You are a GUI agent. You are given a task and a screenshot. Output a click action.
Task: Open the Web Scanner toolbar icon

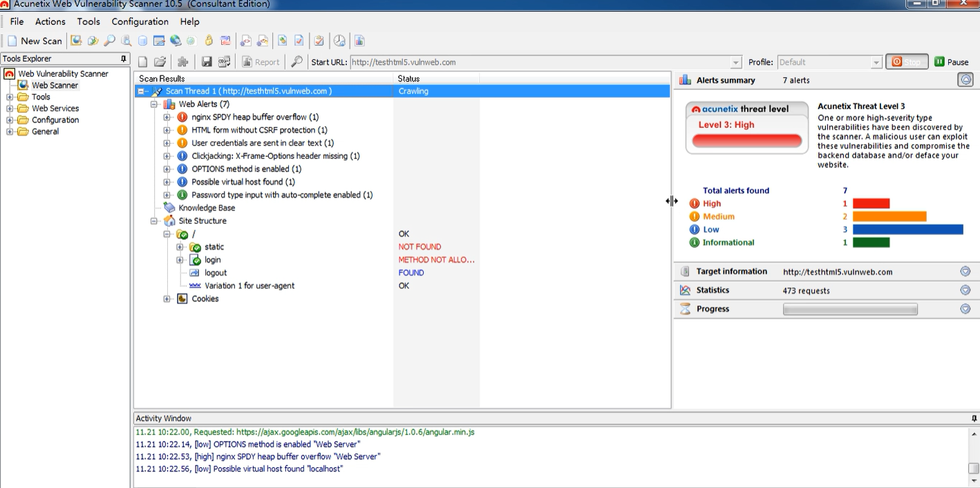pyautogui.click(x=76, y=41)
